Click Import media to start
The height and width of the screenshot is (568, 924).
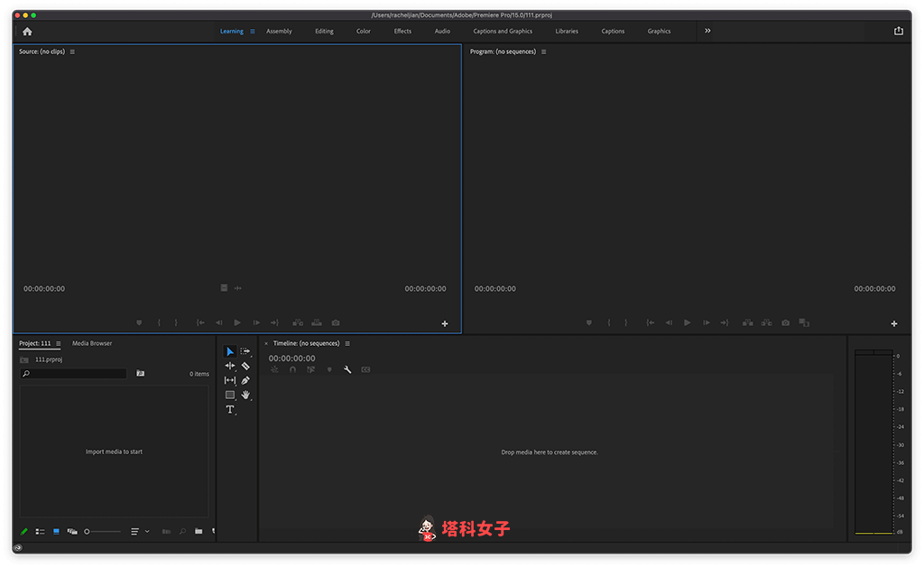[x=114, y=452]
